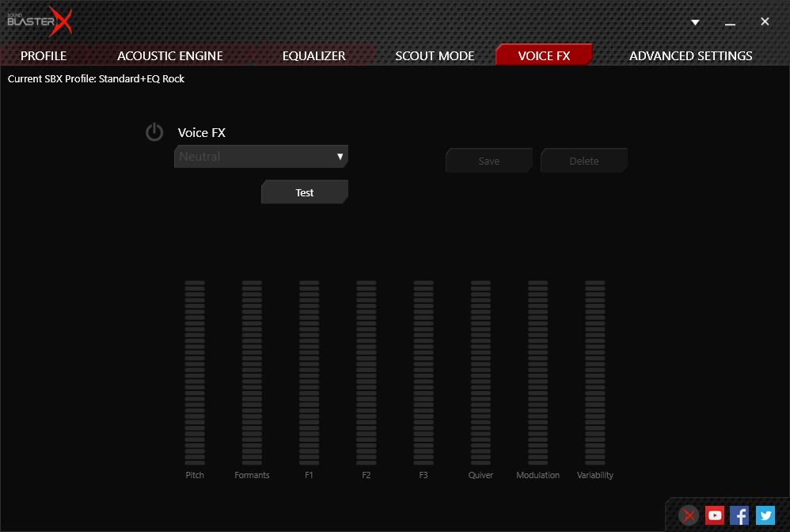Click the Sound BlasterX red X icon
Image resolution: width=790 pixels, height=532 pixels.
tap(689, 515)
